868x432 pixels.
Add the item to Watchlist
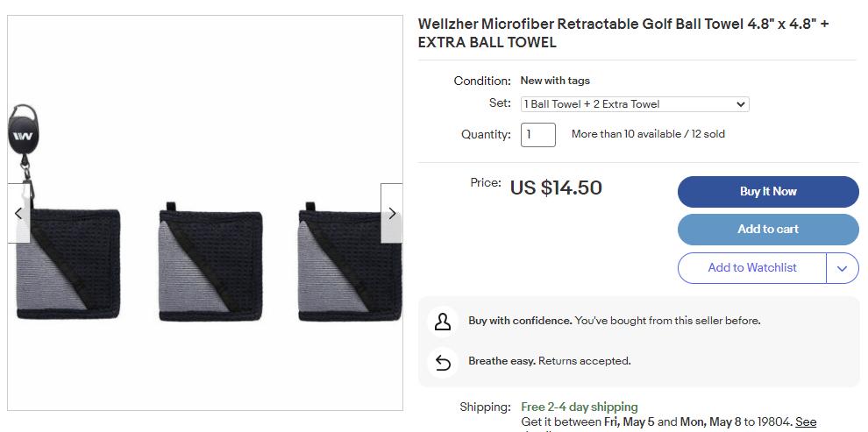click(x=752, y=268)
